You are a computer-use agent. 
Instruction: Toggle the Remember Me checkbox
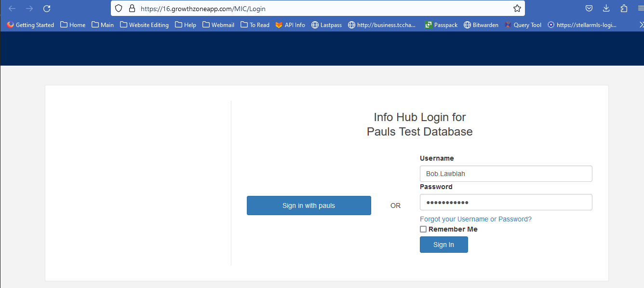pyautogui.click(x=423, y=230)
